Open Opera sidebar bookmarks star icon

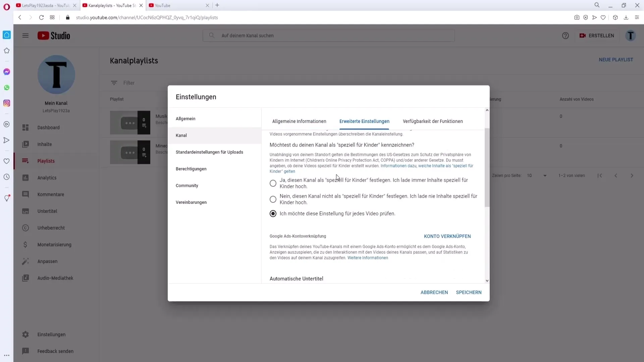click(x=7, y=51)
